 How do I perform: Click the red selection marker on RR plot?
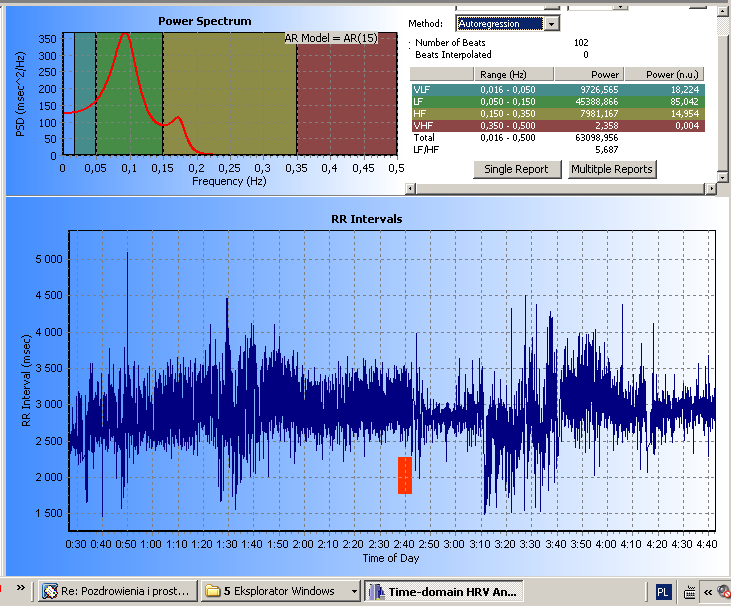pyautogui.click(x=405, y=475)
